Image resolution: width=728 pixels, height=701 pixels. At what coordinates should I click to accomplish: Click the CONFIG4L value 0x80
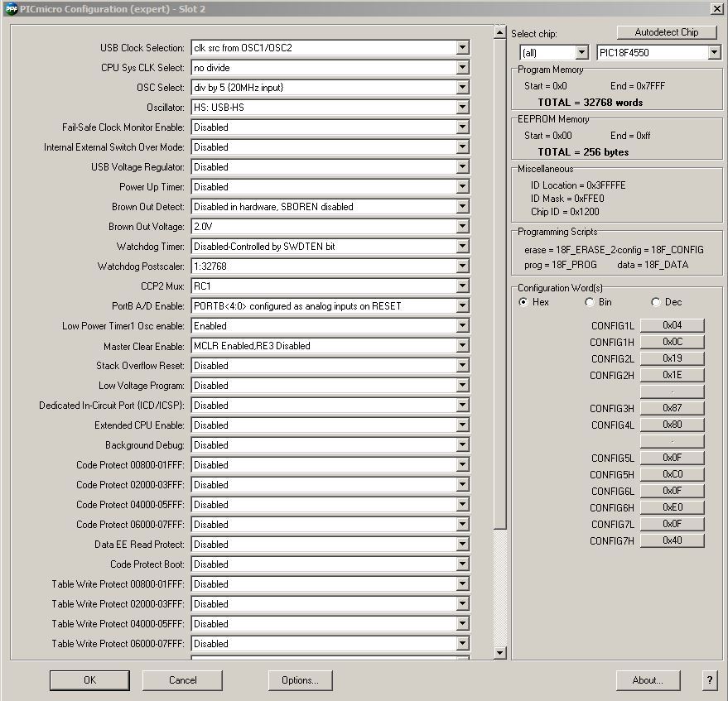pos(672,425)
